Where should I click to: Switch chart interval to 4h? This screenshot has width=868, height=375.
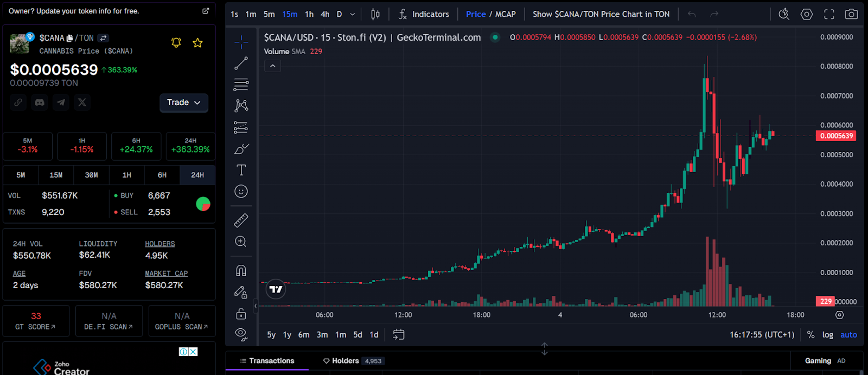click(x=325, y=14)
